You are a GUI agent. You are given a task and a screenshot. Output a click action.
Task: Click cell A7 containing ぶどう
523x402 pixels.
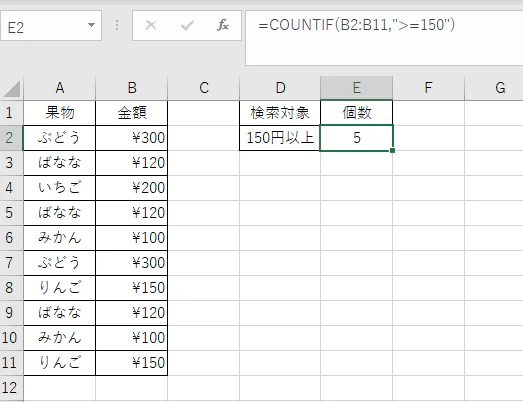coord(60,263)
